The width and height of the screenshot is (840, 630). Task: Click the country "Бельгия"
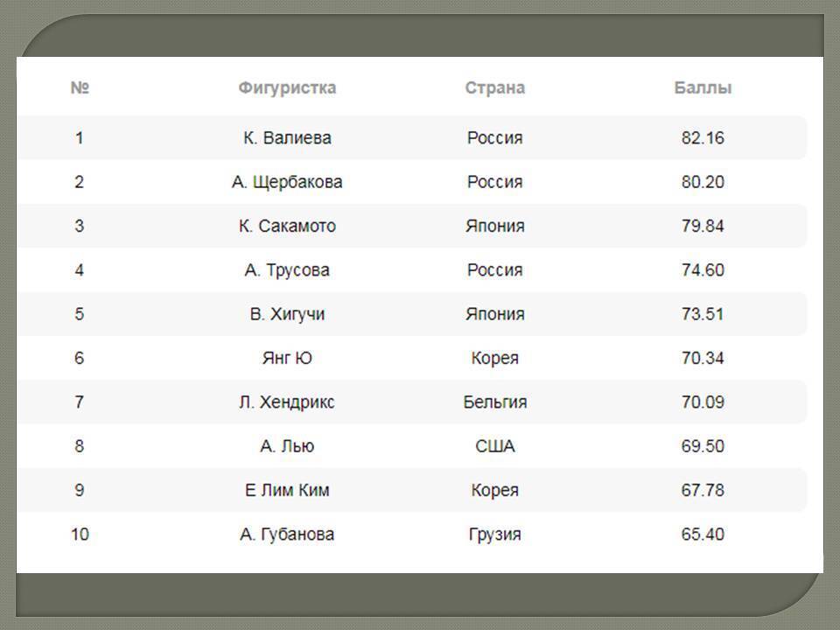click(x=494, y=402)
